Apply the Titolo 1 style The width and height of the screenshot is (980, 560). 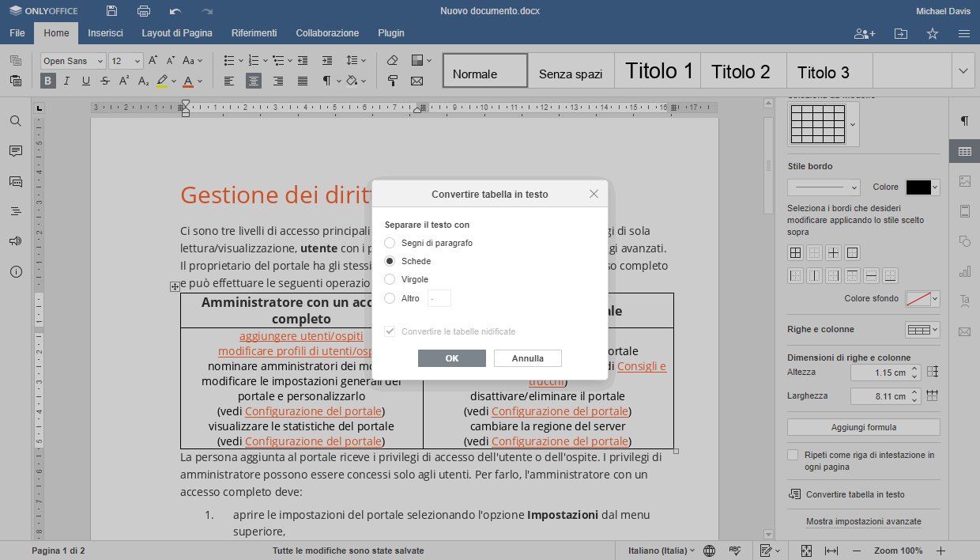658,71
